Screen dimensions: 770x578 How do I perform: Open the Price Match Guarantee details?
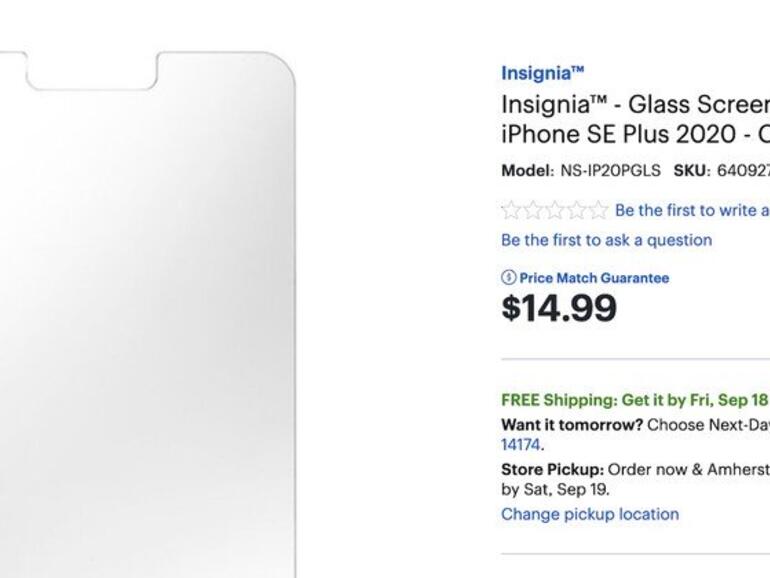coord(594,278)
